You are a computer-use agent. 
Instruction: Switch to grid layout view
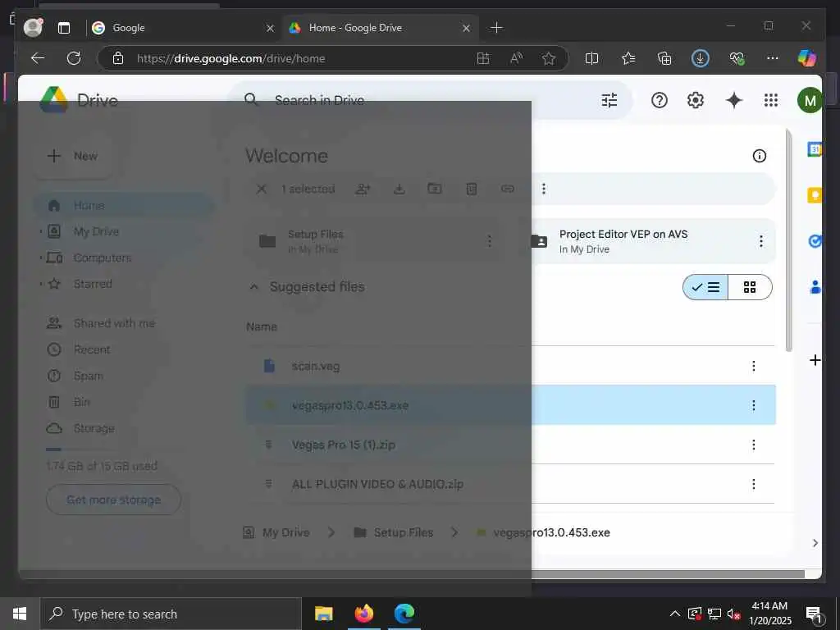[x=750, y=287]
